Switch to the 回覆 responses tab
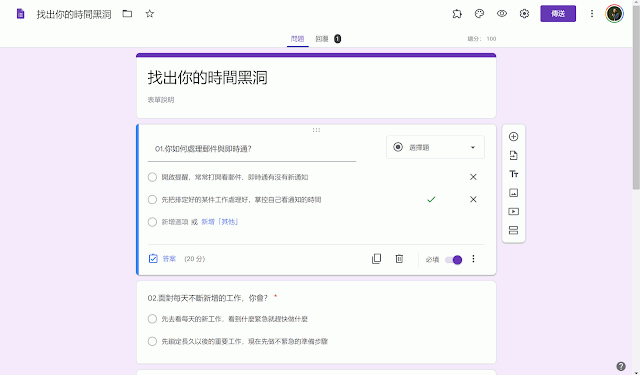 (328, 39)
